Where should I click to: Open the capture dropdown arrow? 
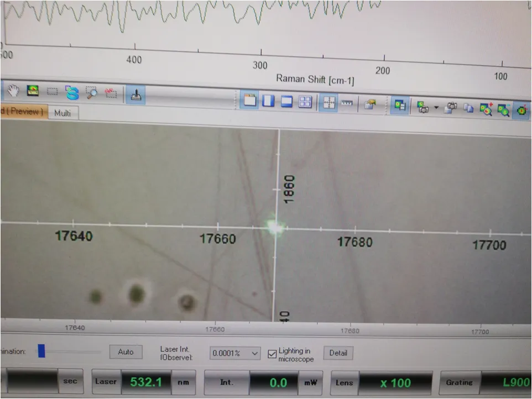pyautogui.click(x=436, y=108)
